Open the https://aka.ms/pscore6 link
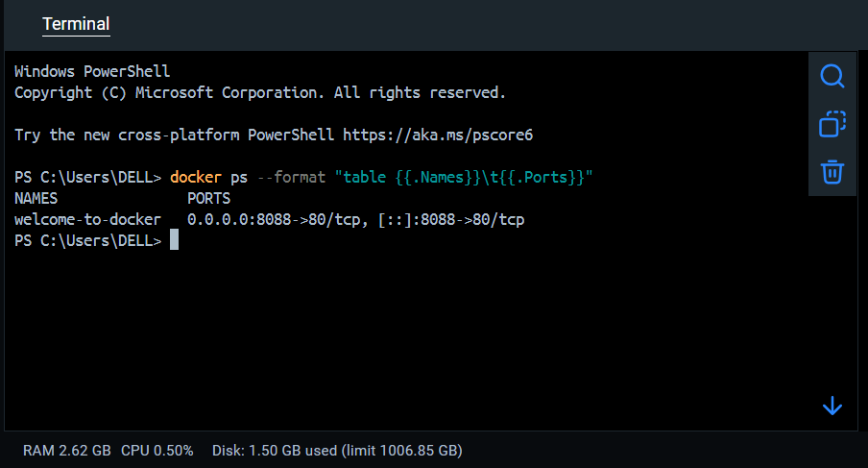 [x=437, y=135]
